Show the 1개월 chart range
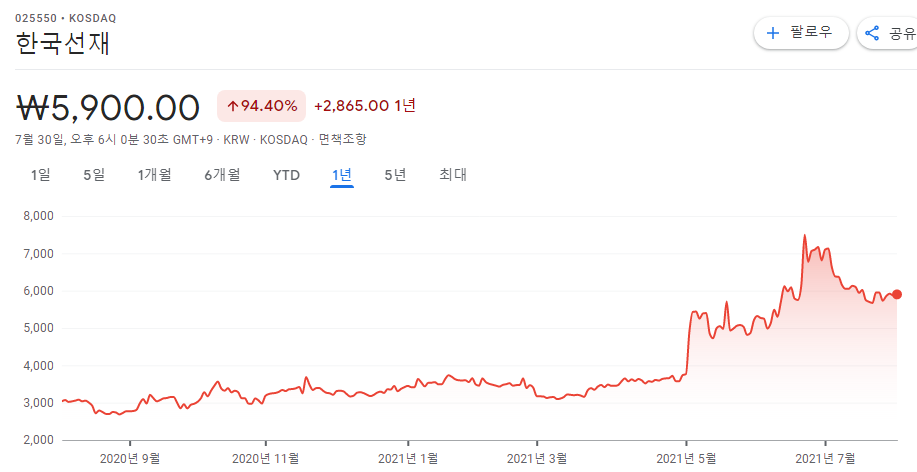Screen dimensions: 917x472 (154, 175)
